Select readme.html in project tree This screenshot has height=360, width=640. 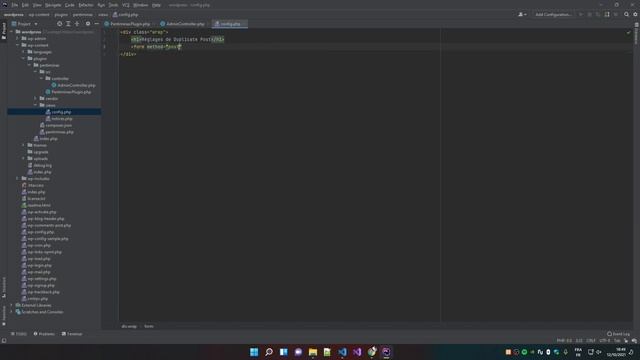point(36,205)
